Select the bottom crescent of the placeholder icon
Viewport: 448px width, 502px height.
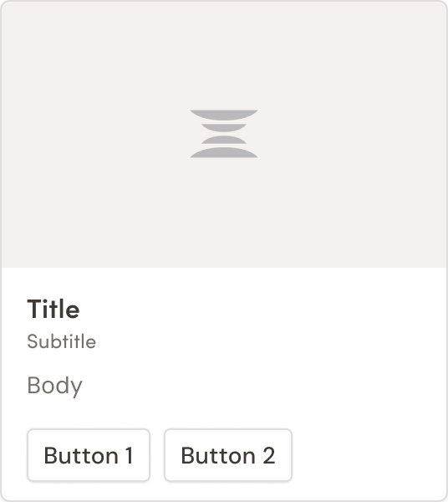click(x=224, y=153)
